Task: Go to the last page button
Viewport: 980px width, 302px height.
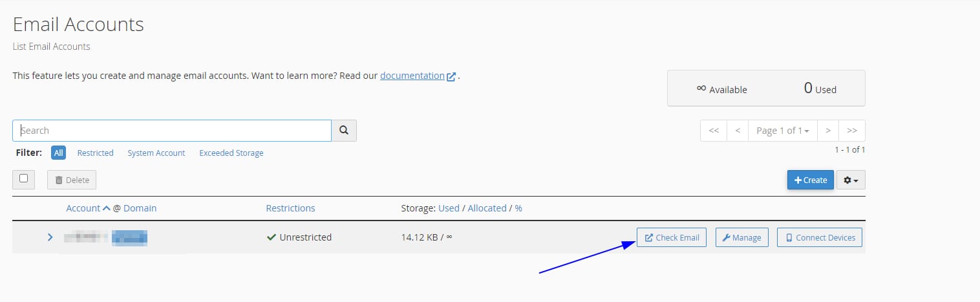Action: pyautogui.click(x=851, y=131)
